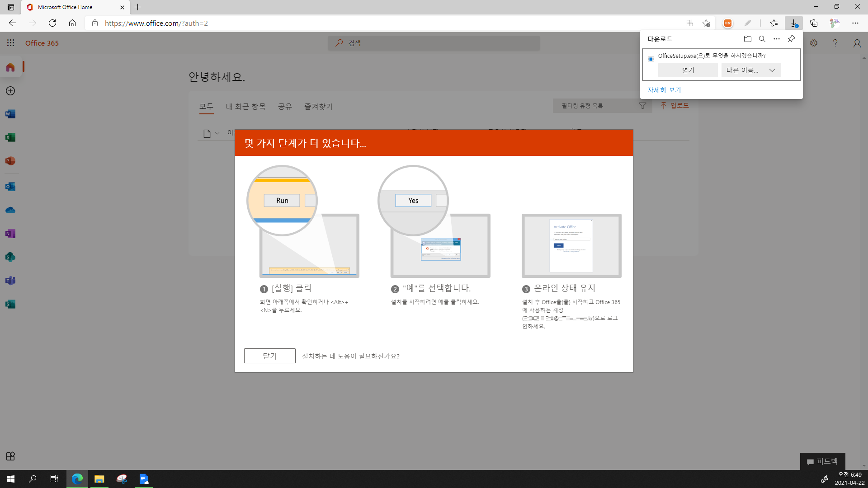Select the 내 최근 항목 tab
Screen dimensions: 868x488
245,107
